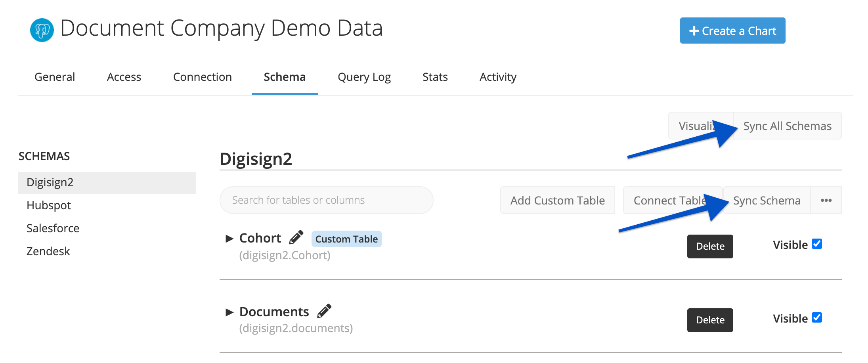The height and width of the screenshot is (363, 868).
Task: Select the Zendesk schema
Action: (48, 251)
